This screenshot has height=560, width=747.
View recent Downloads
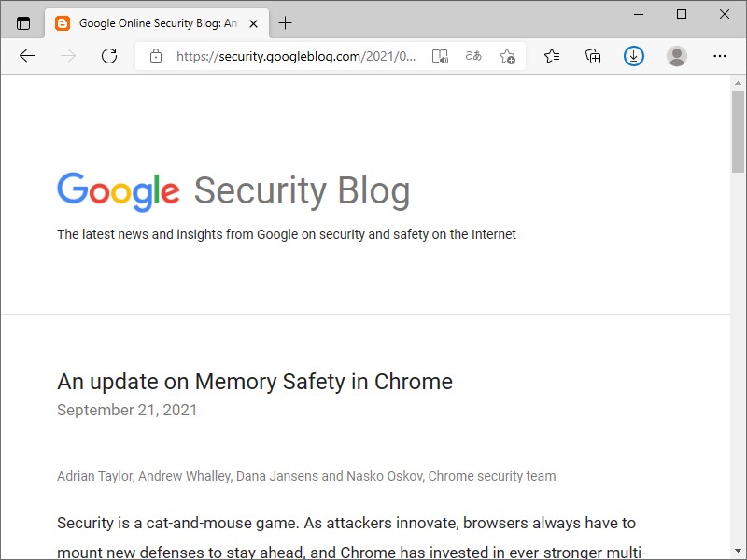tap(634, 56)
